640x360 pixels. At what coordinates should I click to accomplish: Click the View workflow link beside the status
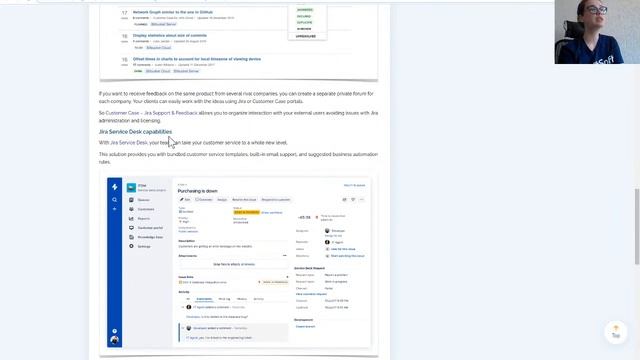[272, 213]
